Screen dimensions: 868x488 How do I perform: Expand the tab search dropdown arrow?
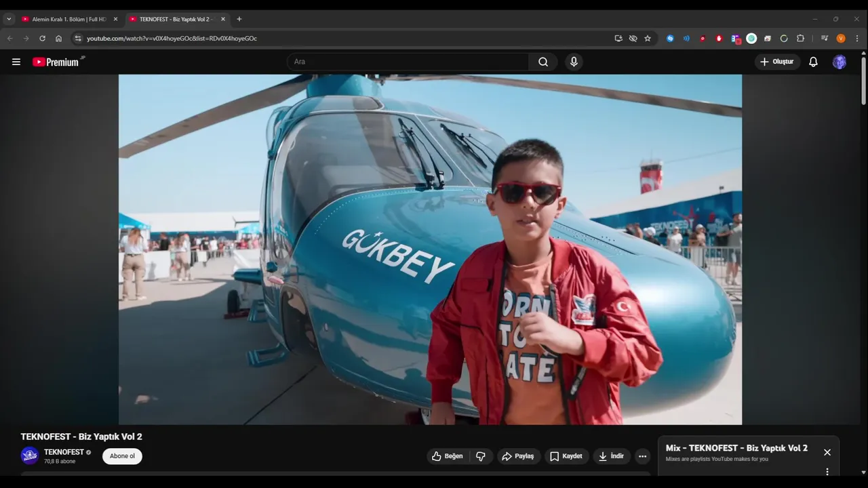coord(9,19)
